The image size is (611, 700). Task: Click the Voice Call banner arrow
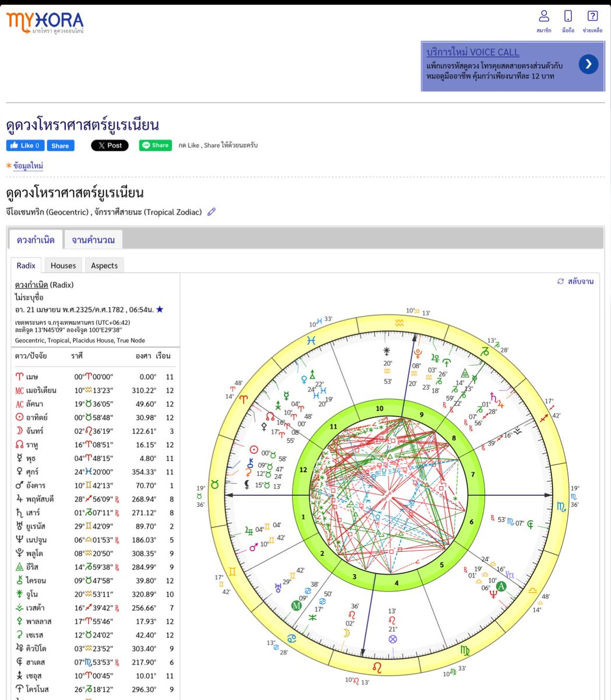pyautogui.click(x=588, y=64)
